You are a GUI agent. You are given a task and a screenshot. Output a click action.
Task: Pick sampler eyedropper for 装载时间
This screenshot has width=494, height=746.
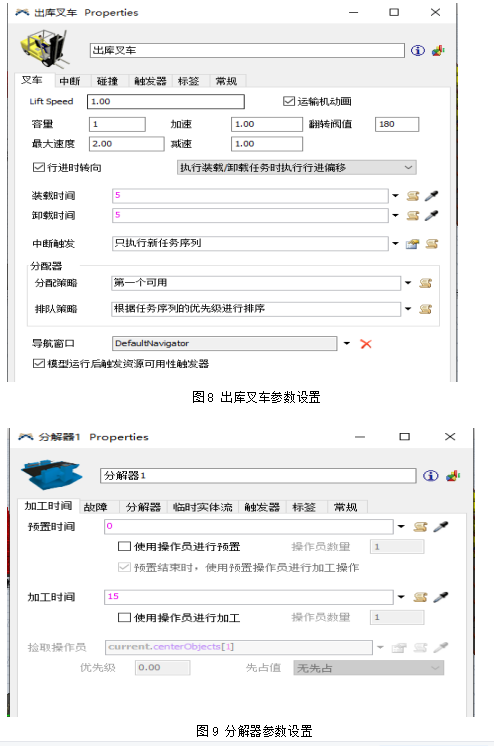pos(431,196)
